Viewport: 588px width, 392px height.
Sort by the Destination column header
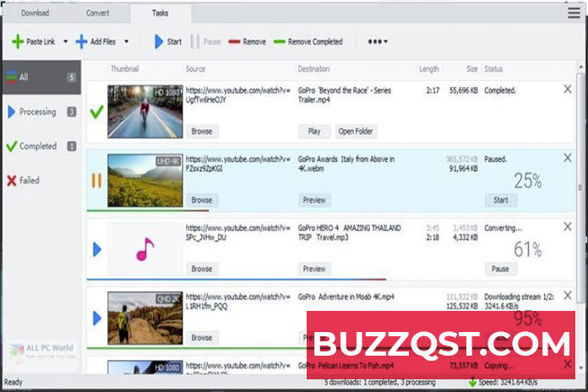click(313, 69)
